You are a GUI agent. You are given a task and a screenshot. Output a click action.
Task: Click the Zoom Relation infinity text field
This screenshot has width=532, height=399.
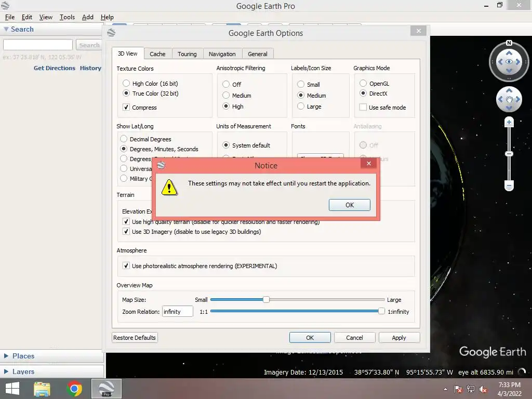point(178,312)
